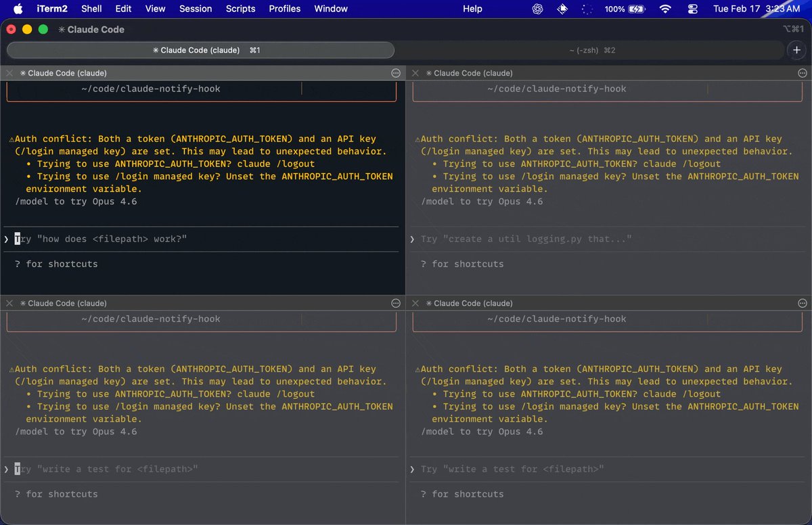The width and height of the screenshot is (812, 525).
Task: Open the Window menu
Action: tap(331, 9)
